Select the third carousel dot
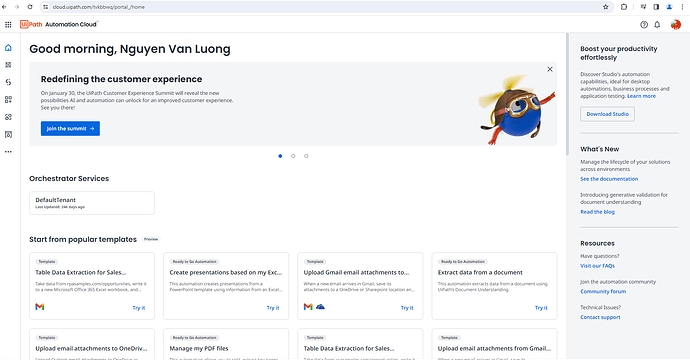Image resolution: width=690 pixels, height=360 pixels. (306, 156)
